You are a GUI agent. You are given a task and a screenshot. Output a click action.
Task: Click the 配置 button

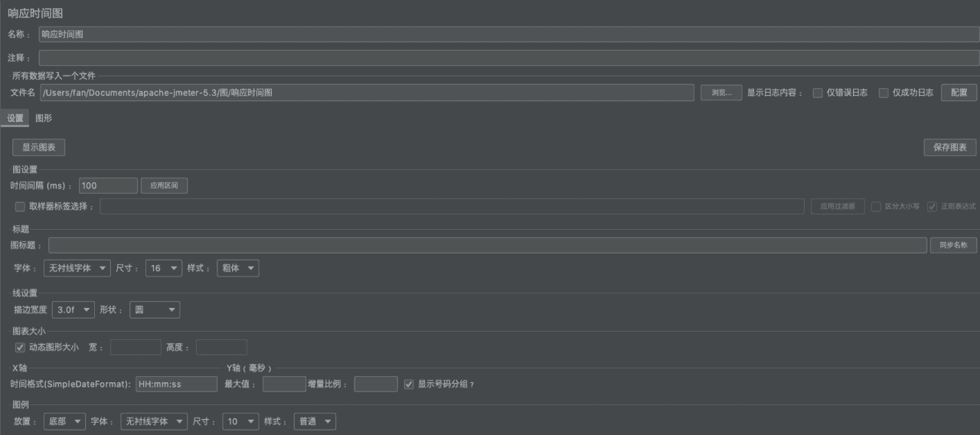coord(959,93)
